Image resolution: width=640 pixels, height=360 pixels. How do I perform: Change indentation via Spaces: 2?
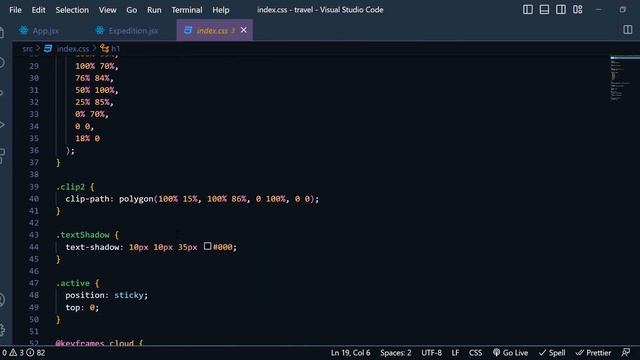click(396, 353)
